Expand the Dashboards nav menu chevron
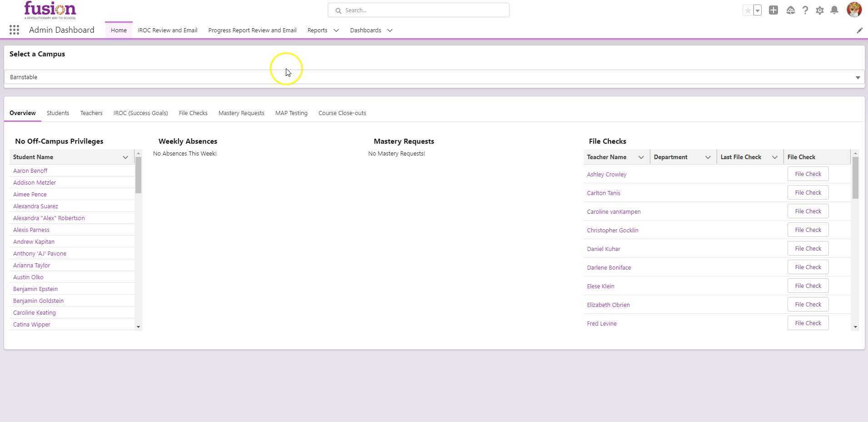The width and height of the screenshot is (868, 422). 389,30
